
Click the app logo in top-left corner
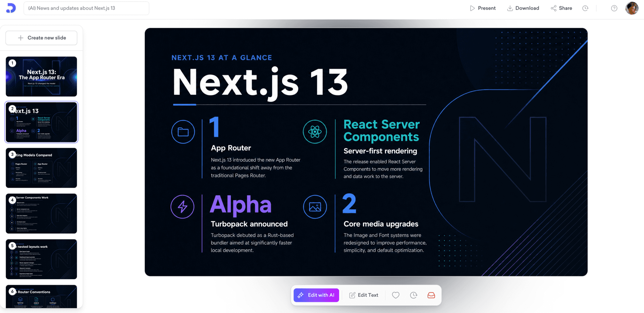point(11,8)
